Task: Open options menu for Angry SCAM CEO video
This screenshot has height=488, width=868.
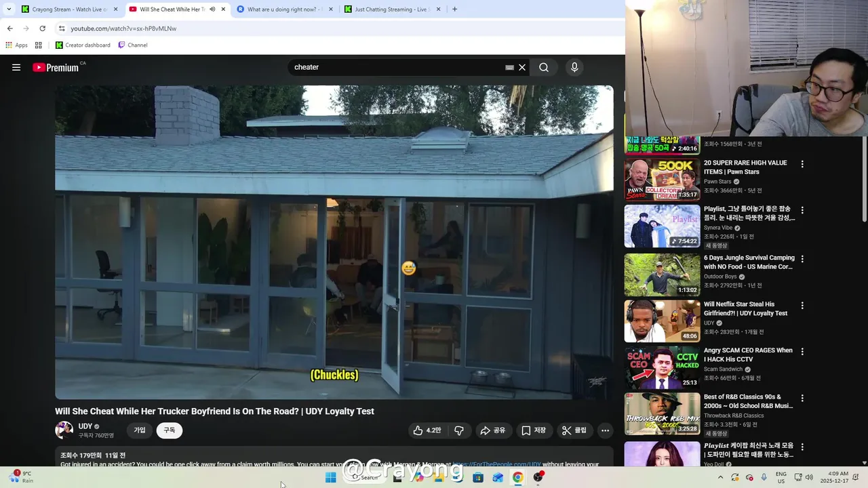Action: 802,352
